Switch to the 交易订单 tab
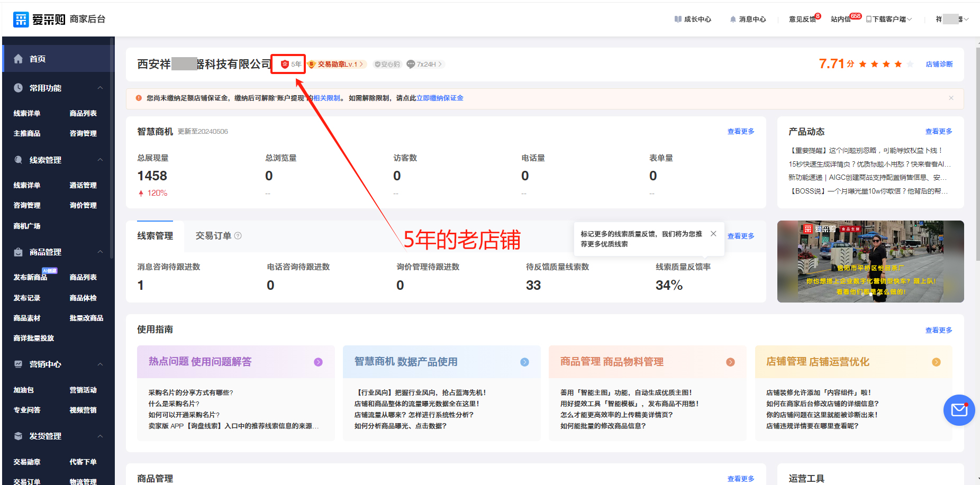Image resolution: width=980 pixels, height=485 pixels. coord(213,236)
